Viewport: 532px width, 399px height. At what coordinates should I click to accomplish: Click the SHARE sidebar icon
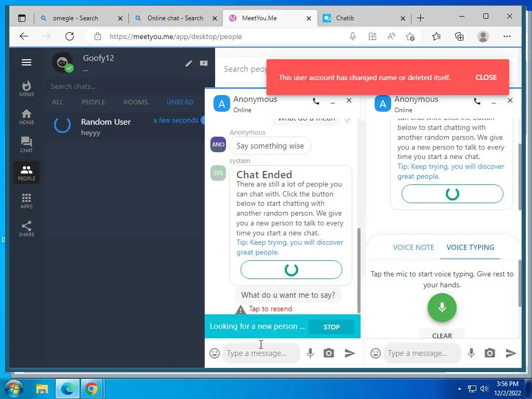click(26, 229)
